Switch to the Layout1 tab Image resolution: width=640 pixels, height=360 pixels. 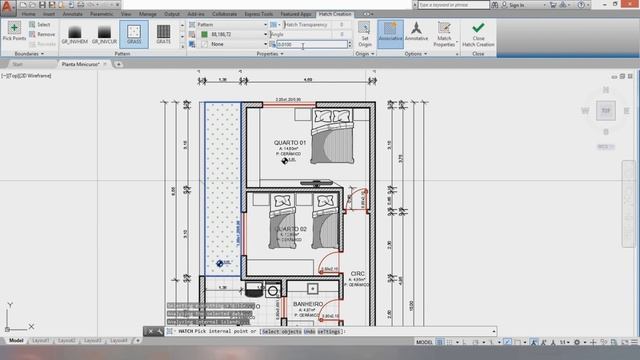(40, 340)
